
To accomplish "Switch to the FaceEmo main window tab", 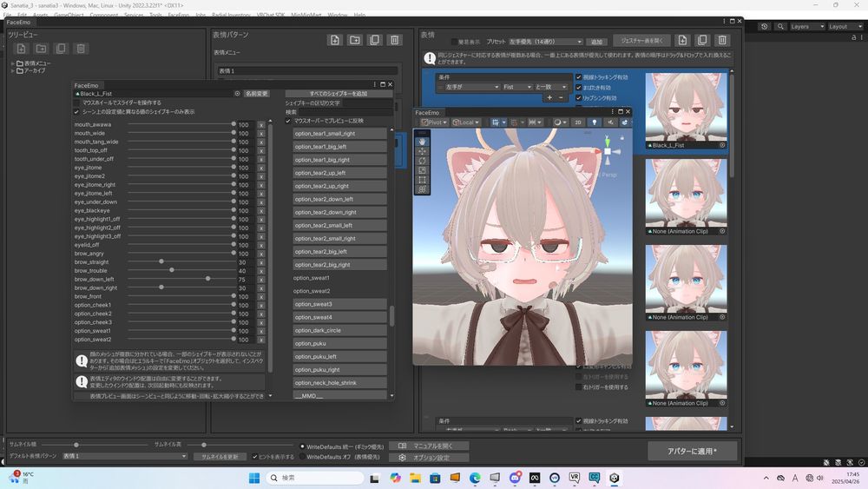I will click(19, 23).
